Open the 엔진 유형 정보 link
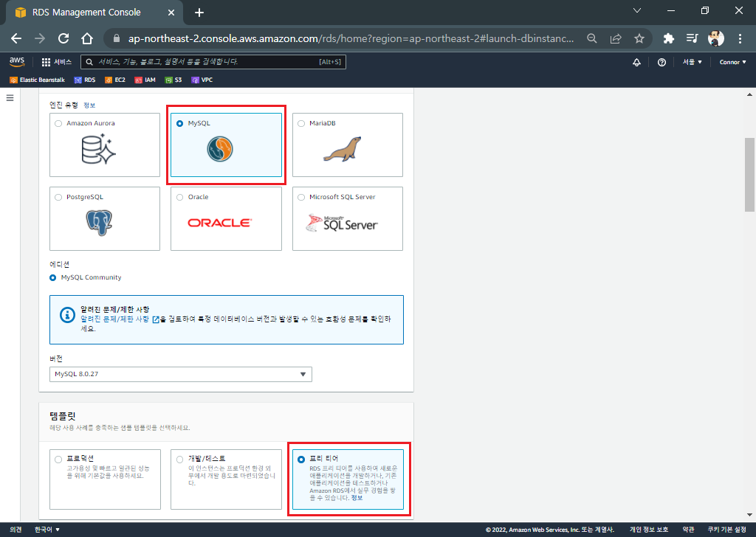 click(x=89, y=105)
